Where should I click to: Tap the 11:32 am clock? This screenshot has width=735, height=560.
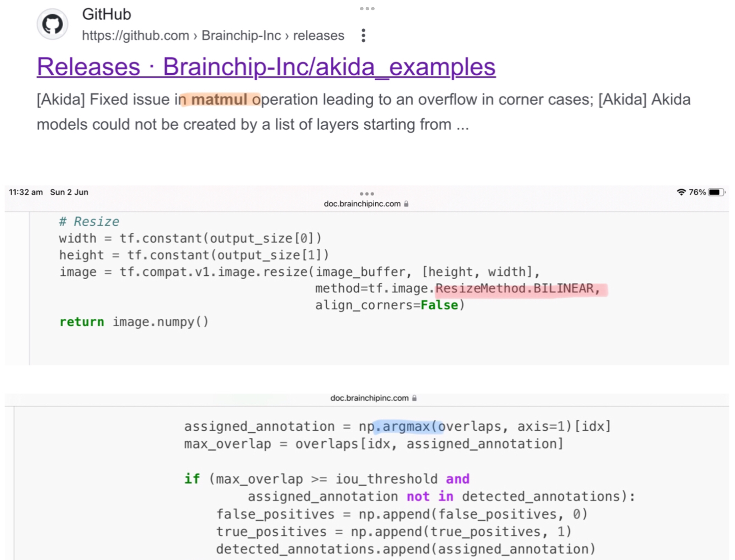pyautogui.click(x=26, y=192)
